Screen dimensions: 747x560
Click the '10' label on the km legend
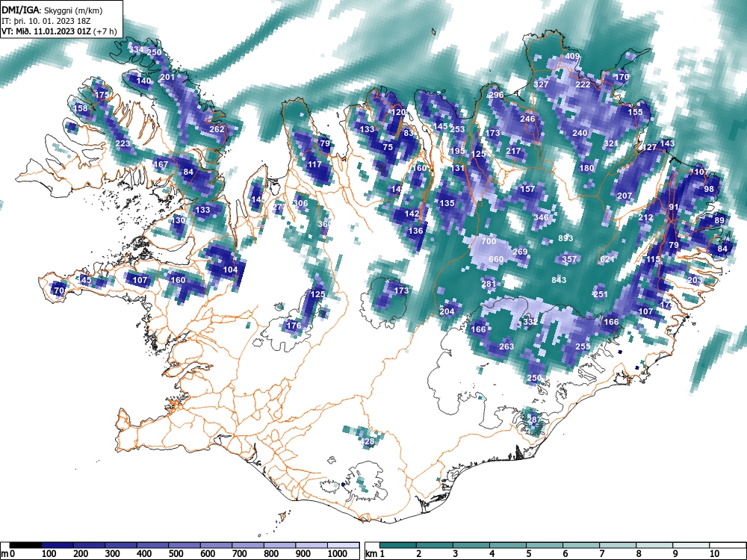click(714, 554)
